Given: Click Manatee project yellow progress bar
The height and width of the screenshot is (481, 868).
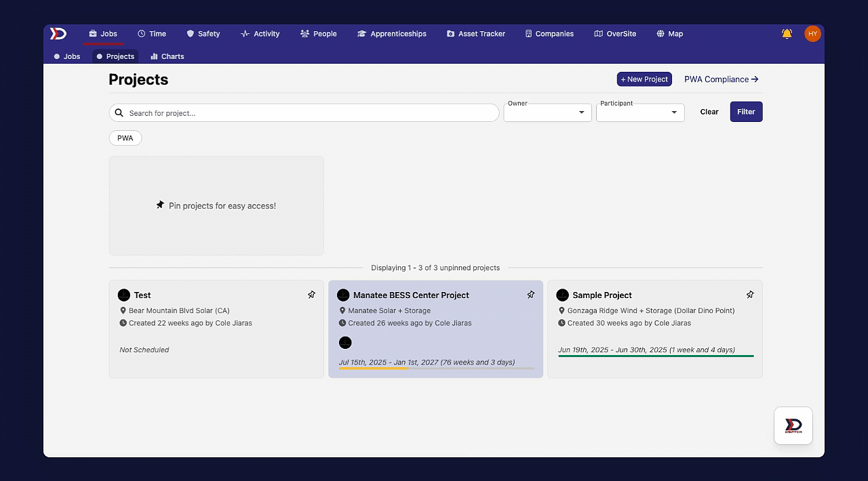Looking at the screenshot, I should [374, 369].
